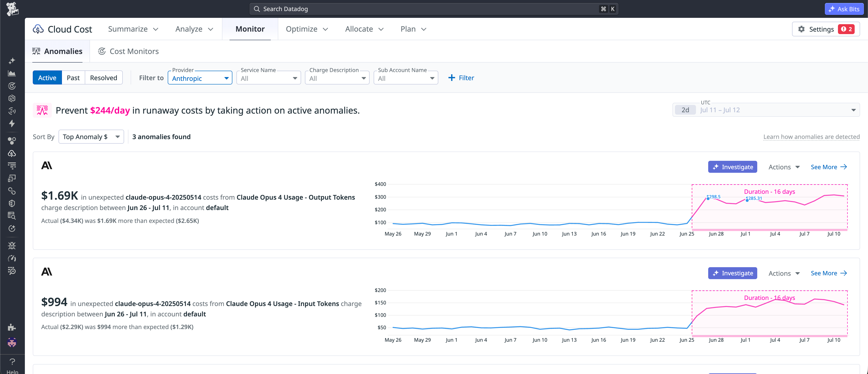Image resolution: width=868 pixels, height=374 pixels.
Task: Open the stacked-lines list icon in the sidebar
Action: click(12, 166)
